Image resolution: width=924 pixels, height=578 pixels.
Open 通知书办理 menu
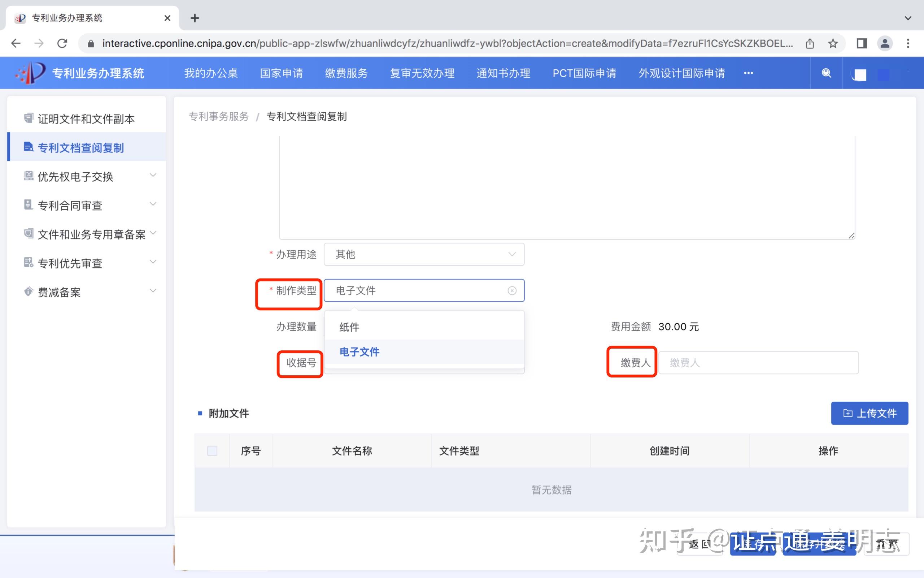coord(503,73)
